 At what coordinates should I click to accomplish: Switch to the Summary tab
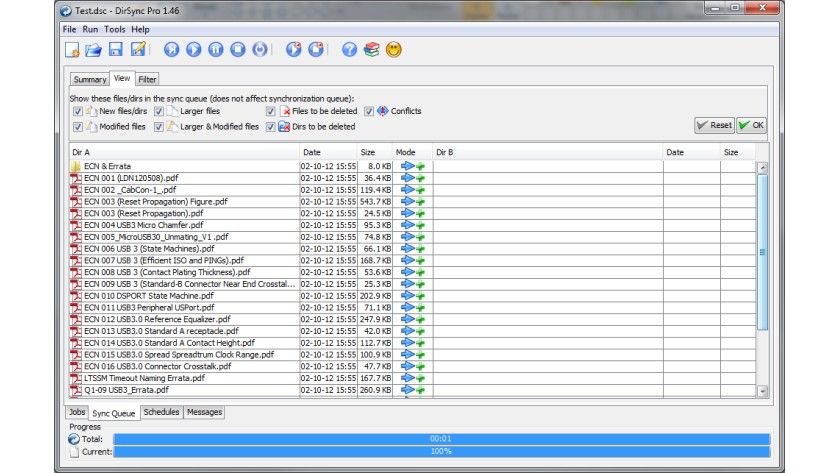pyautogui.click(x=89, y=79)
